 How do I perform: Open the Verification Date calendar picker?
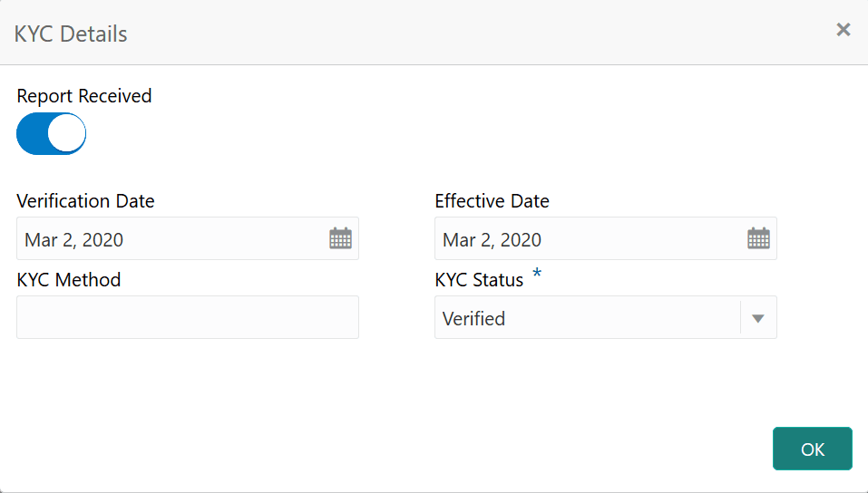(x=340, y=238)
